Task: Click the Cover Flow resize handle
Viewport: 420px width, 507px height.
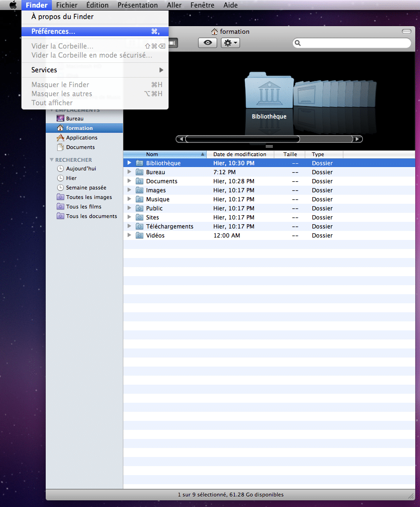Action: (x=269, y=147)
